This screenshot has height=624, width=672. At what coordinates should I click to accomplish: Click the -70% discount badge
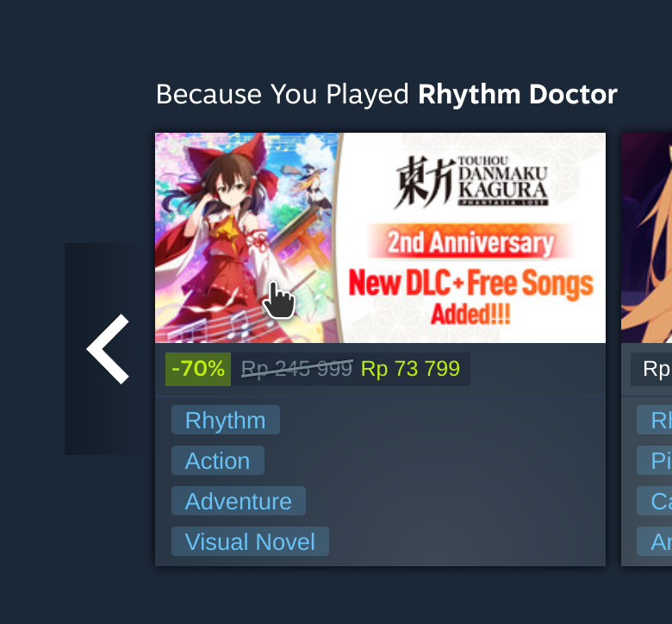tap(198, 369)
